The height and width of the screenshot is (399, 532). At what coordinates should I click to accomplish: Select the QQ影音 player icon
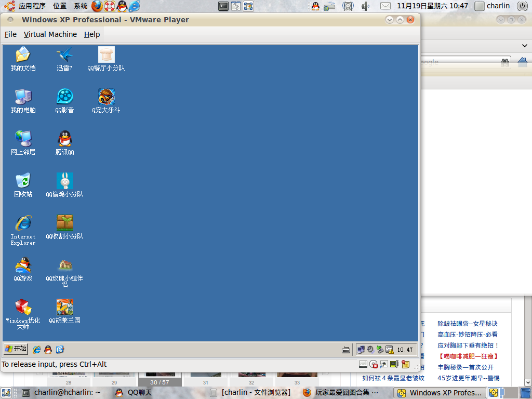[64, 101]
